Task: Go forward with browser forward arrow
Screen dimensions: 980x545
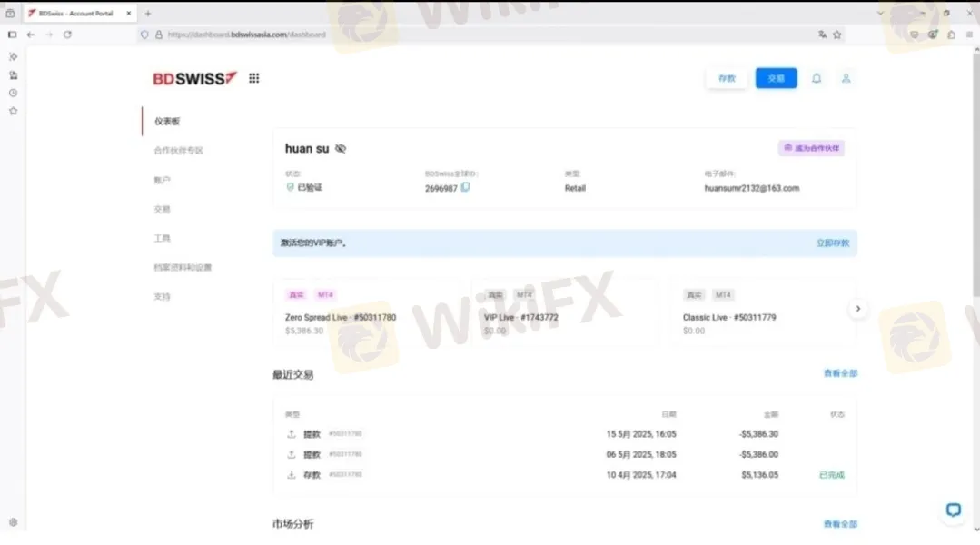Action: (49, 35)
